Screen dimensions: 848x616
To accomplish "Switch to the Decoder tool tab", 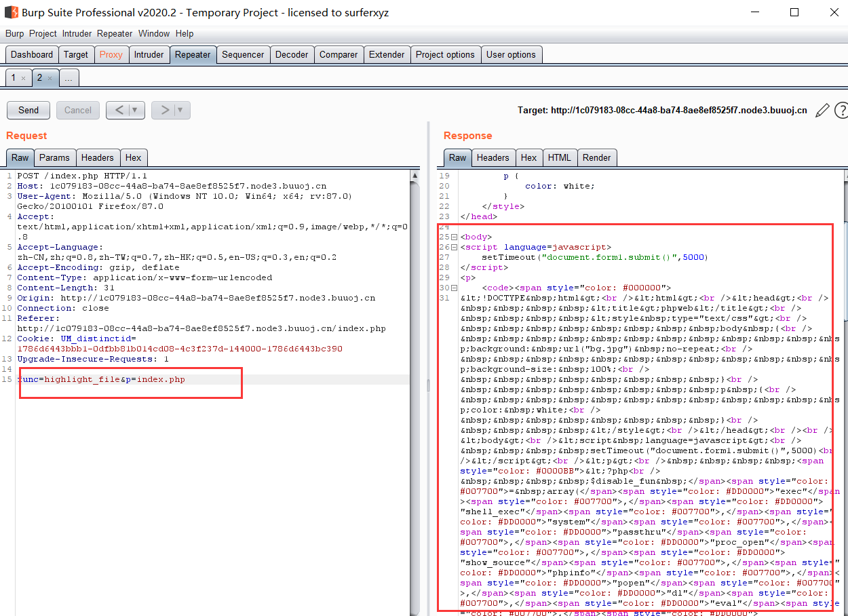I will point(292,54).
